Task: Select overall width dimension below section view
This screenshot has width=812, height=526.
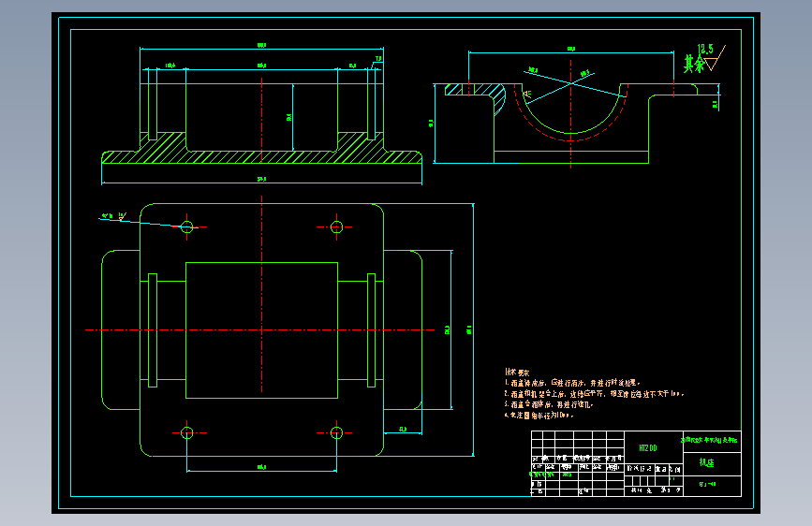Action: 261,179
